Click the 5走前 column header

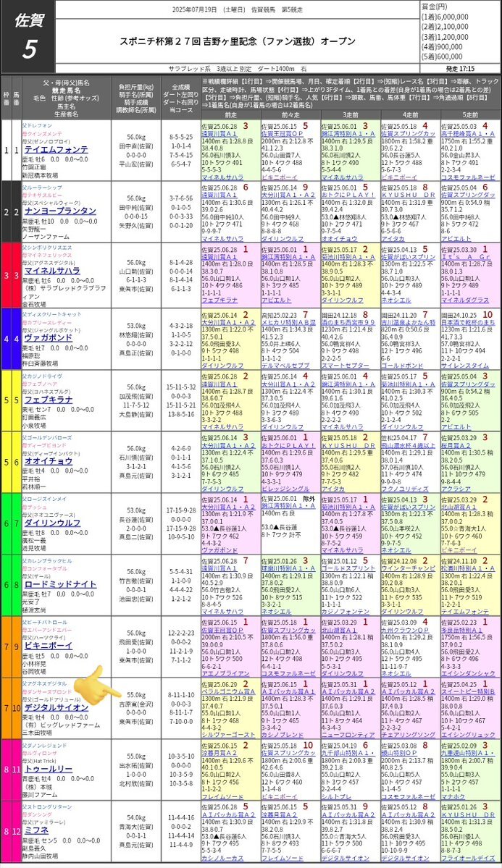470,114
